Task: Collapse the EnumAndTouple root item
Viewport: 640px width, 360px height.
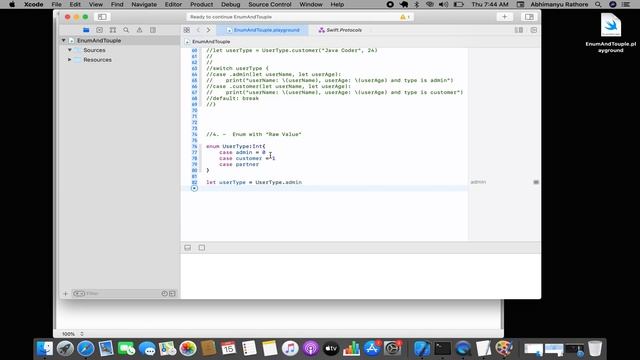Action: tap(64, 40)
